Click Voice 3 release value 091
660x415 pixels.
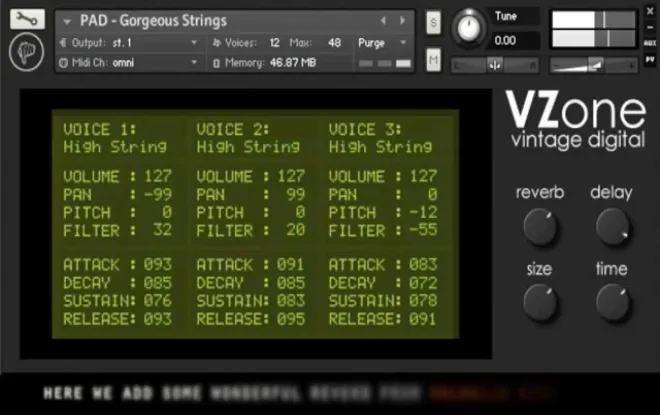tap(423, 319)
